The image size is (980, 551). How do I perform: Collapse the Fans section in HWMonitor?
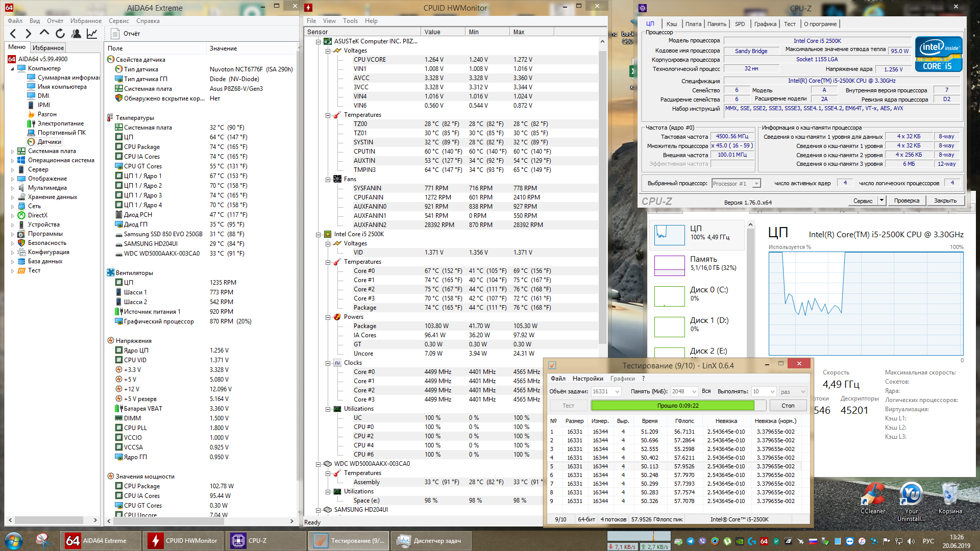pyautogui.click(x=328, y=179)
